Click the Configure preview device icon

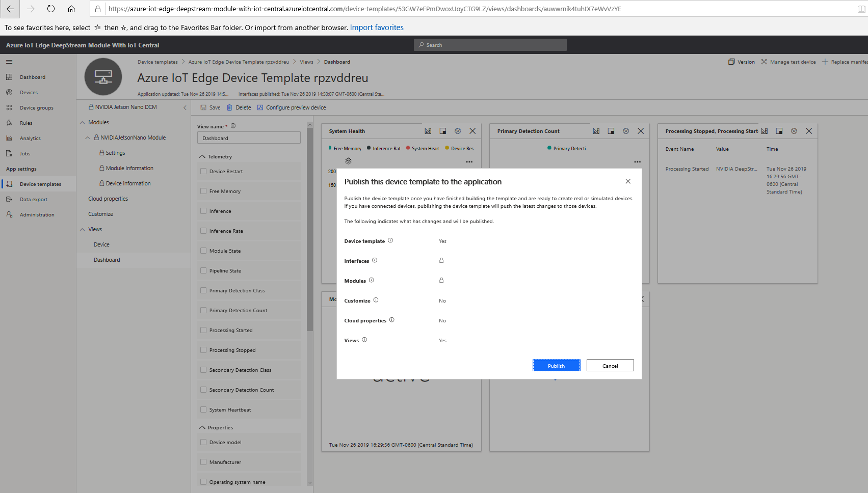[x=260, y=107]
